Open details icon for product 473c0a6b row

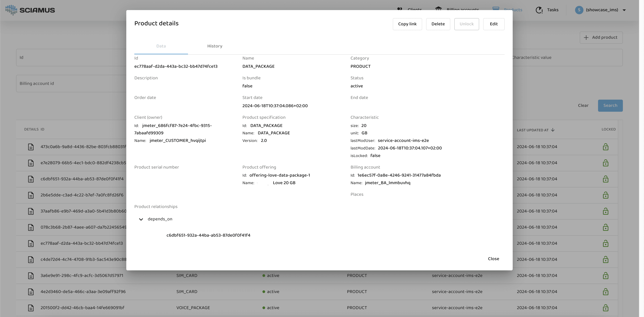click(31, 147)
